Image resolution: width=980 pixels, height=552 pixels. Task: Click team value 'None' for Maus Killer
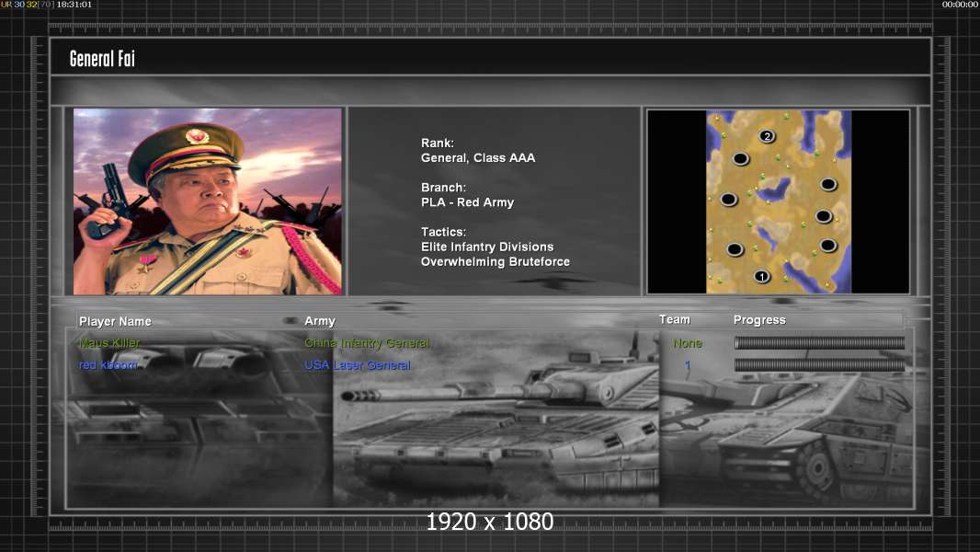click(x=688, y=343)
